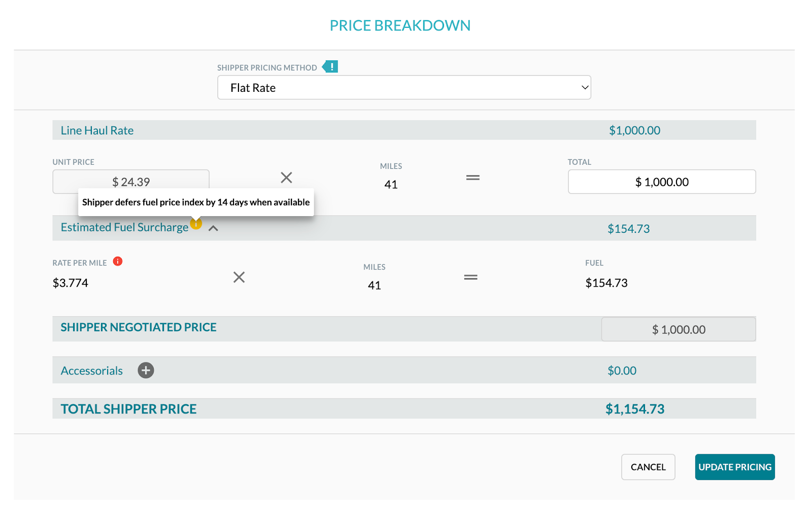Click the Price Breakdown title
The height and width of the screenshot is (515, 812).
tap(400, 25)
